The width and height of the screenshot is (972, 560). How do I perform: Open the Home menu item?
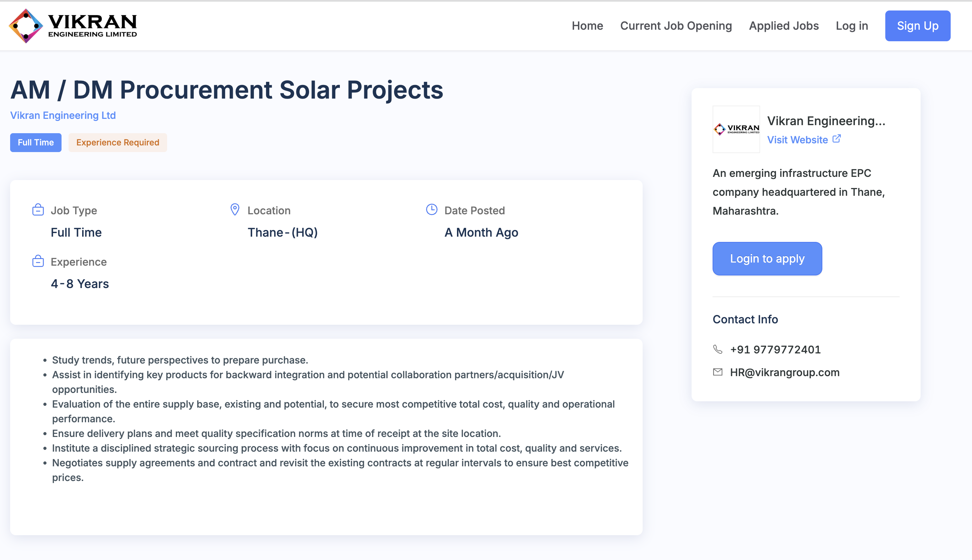click(587, 26)
